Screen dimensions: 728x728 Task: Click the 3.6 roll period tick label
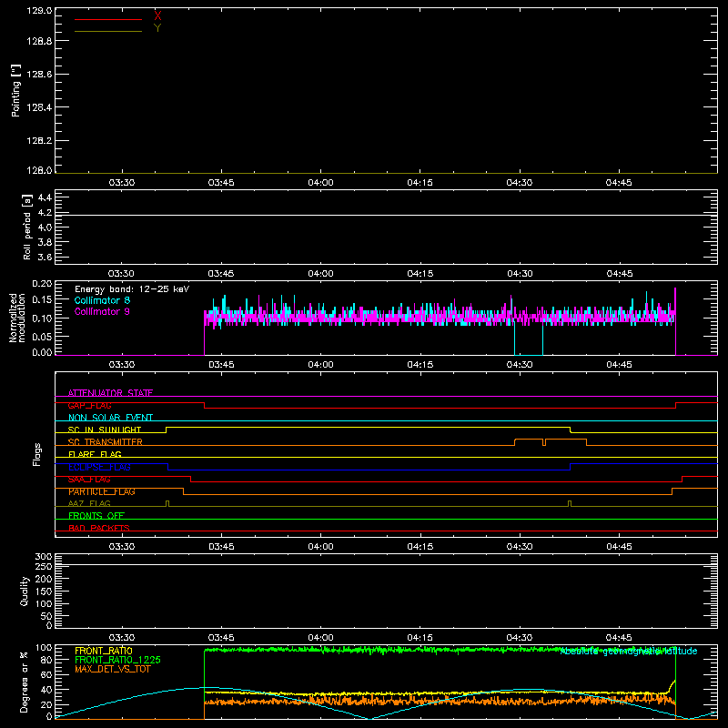click(x=45, y=257)
